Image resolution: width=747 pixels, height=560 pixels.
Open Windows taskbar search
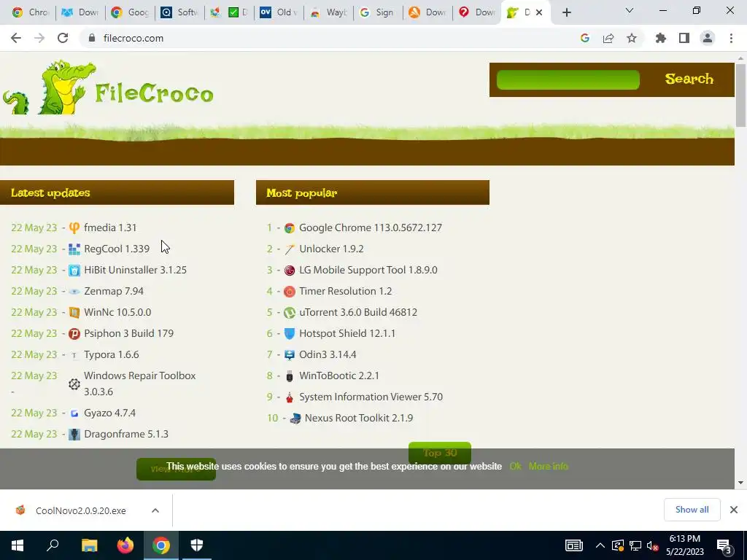(53, 545)
